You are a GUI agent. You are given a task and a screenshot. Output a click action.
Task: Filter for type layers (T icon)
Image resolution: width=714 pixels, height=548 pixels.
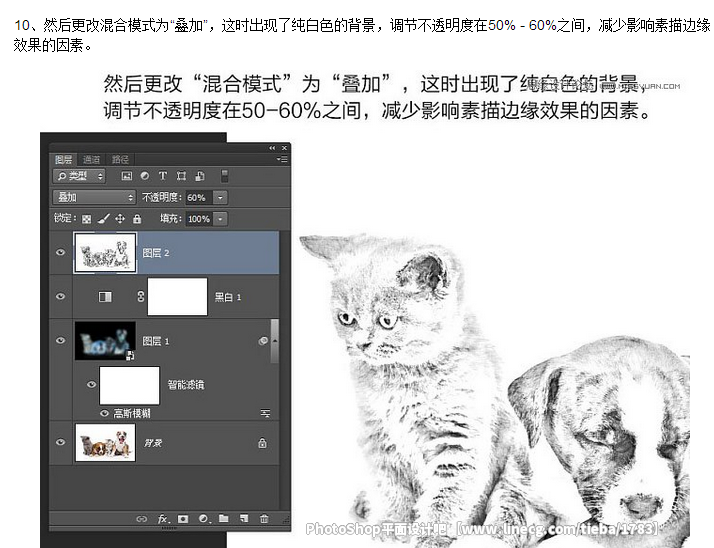163,176
